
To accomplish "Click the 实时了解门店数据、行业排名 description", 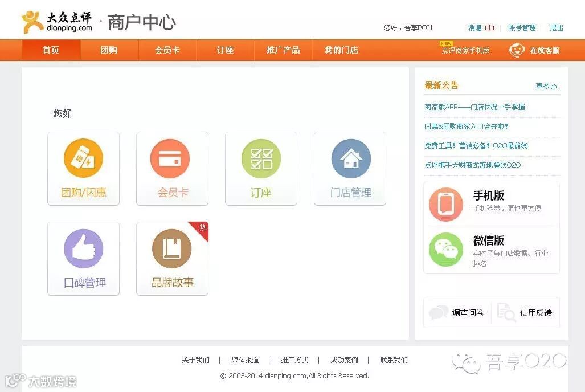I will pos(510,258).
